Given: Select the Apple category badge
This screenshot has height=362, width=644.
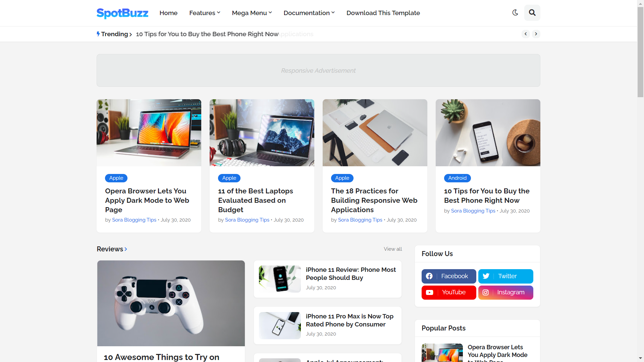Looking at the screenshot, I should click(116, 178).
